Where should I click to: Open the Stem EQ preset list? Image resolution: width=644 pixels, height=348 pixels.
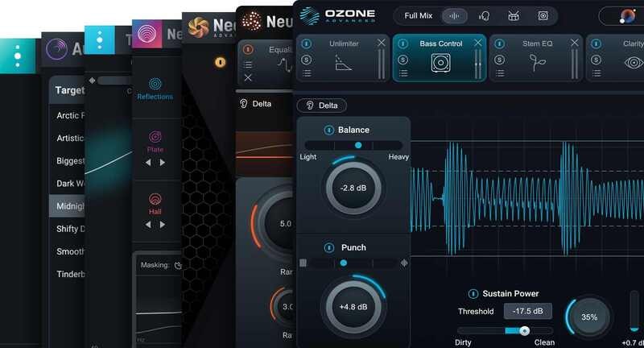tap(500, 74)
